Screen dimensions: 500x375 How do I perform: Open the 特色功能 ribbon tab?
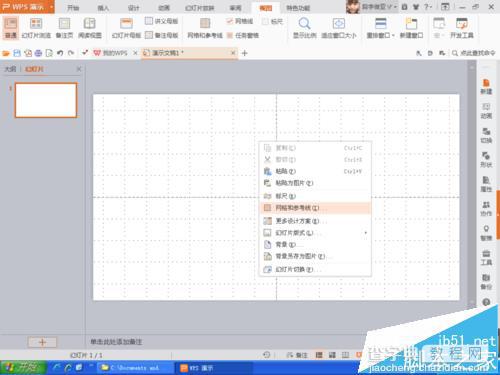coord(298,8)
